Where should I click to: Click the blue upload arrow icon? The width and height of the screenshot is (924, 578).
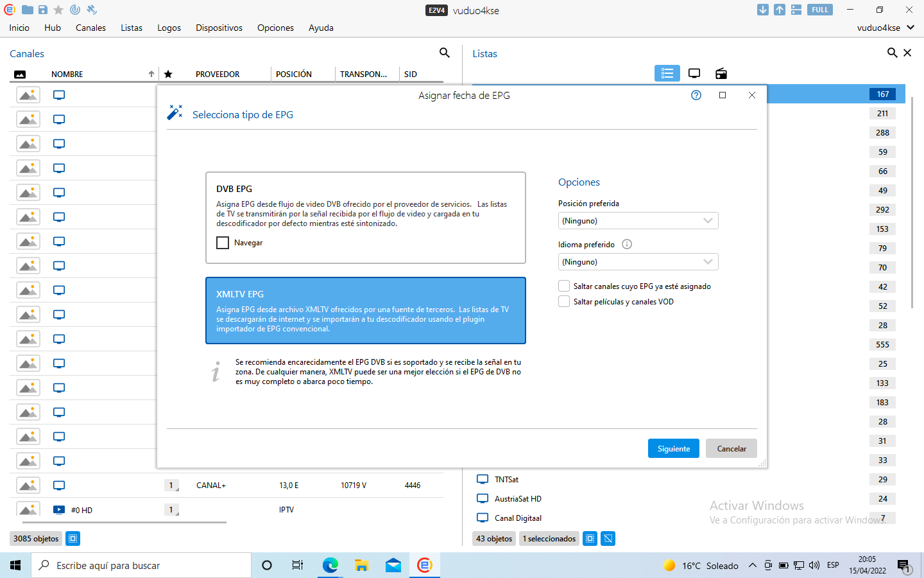point(779,10)
